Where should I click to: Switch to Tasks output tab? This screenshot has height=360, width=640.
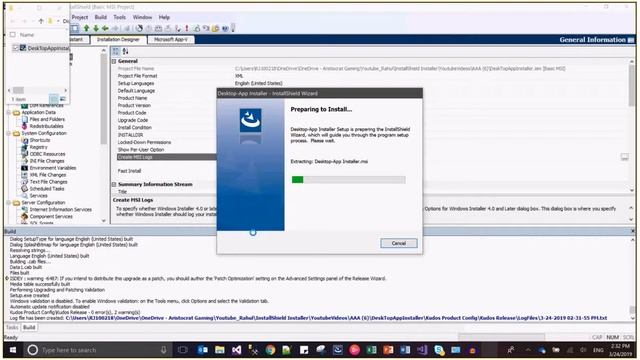pos(12,327)
